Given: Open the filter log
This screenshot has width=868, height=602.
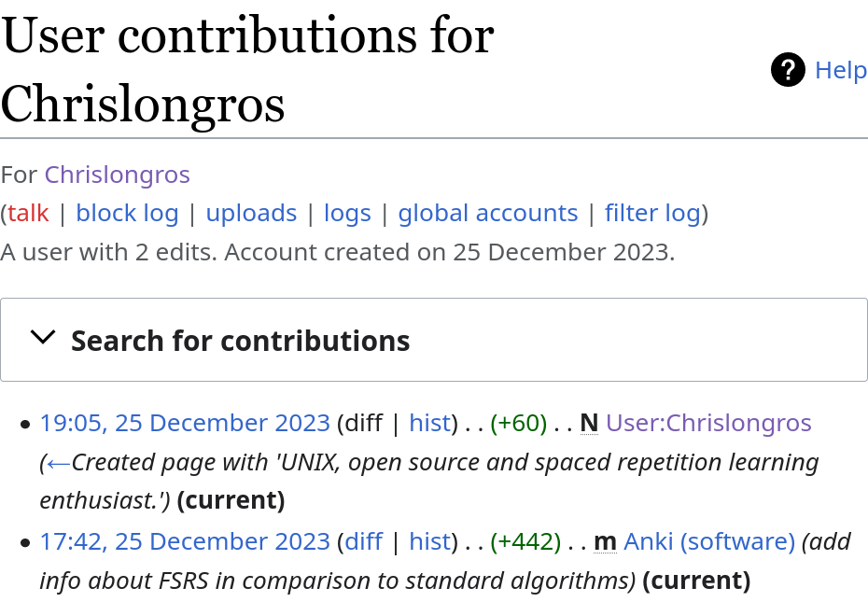Looking at the screenshot, I should click(652, 213).
